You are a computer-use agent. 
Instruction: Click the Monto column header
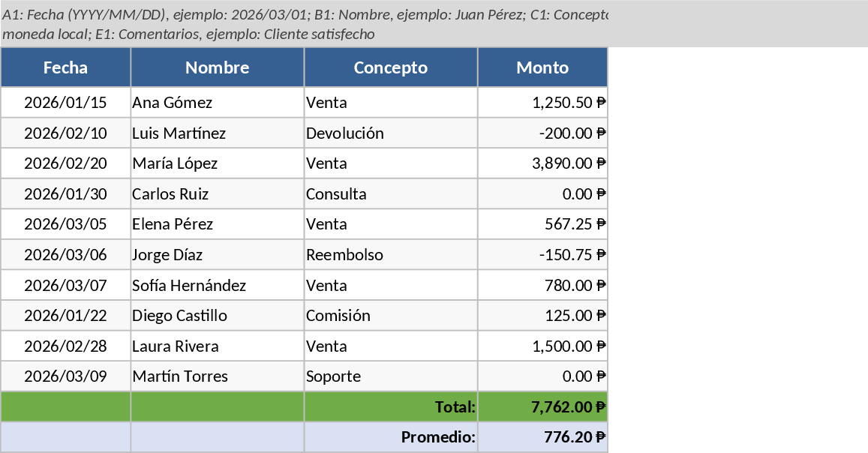[x=542, y=67]
